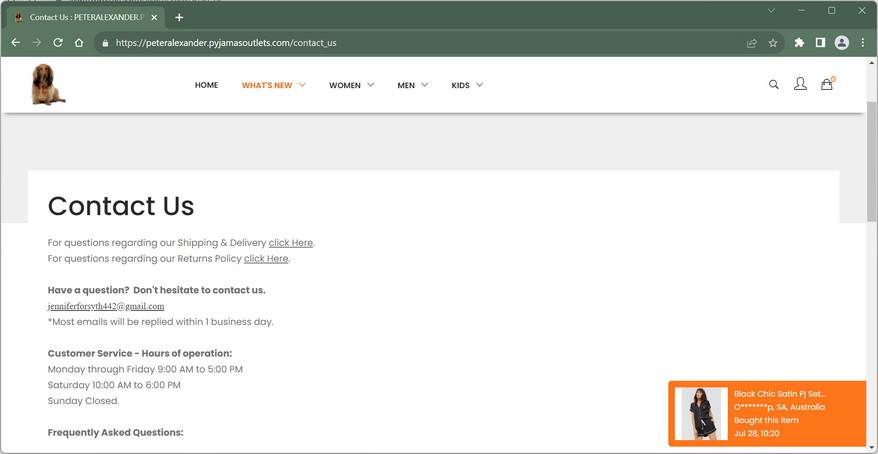Click 'Jul 28, 10:20' timestamp in popup
Image resolution: width=878 pixels, height=454 pixels.
pos(756,433)
